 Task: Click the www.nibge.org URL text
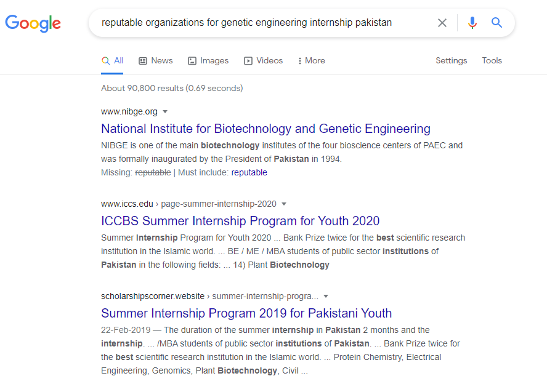129,111
